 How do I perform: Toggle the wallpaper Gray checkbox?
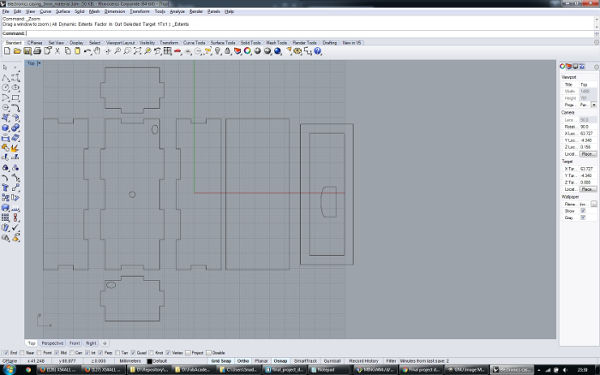tap(583, 217)
